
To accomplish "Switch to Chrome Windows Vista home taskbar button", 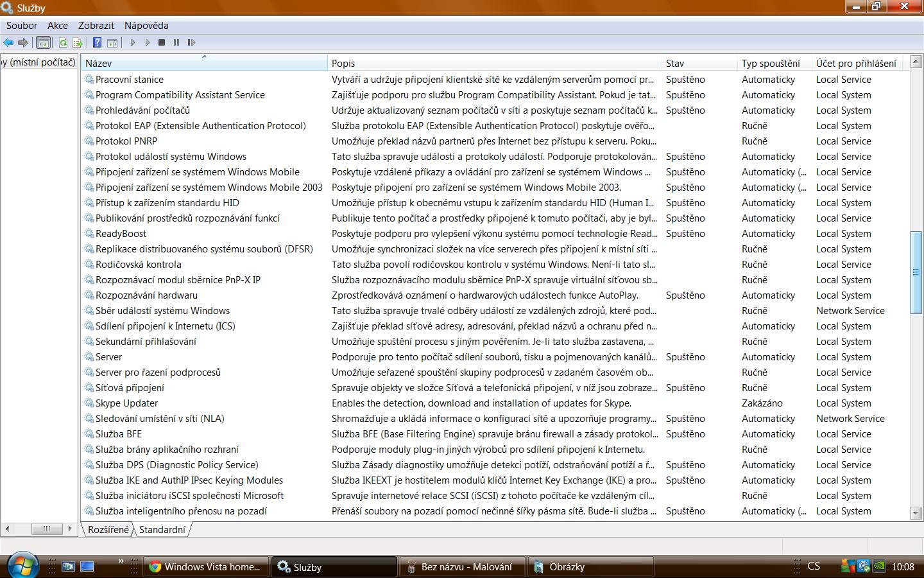I will coord(205,566).
